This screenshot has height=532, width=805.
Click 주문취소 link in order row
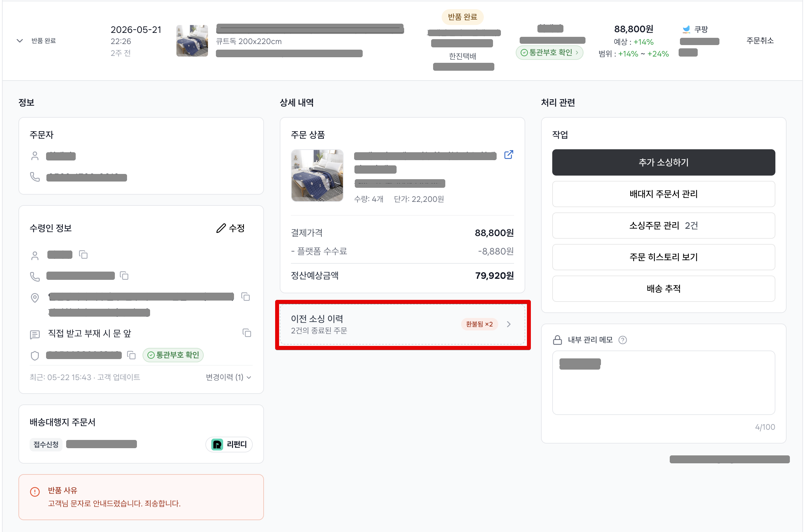(x=760, y=41)
